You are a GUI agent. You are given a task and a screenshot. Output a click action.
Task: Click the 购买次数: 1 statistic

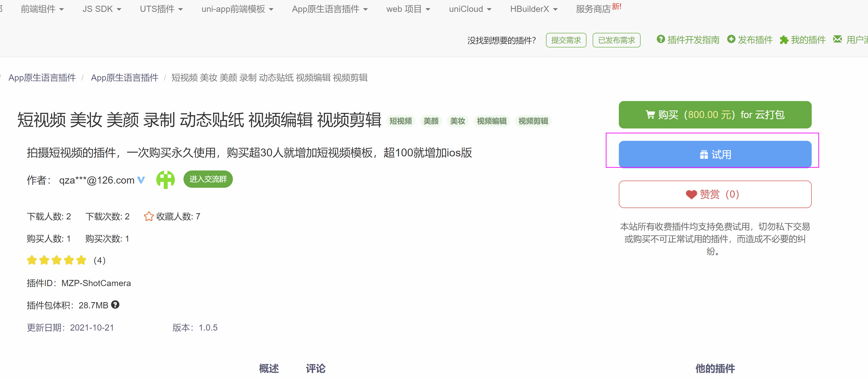(107, 238)
